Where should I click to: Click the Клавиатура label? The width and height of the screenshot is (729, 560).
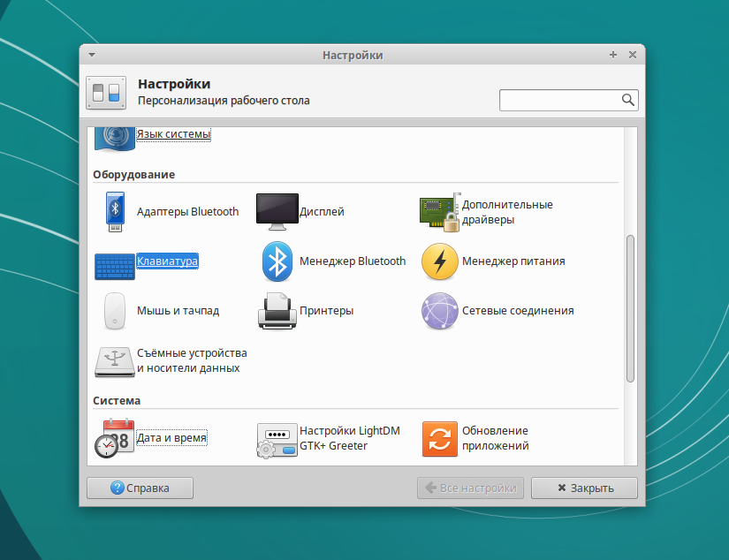167,261
